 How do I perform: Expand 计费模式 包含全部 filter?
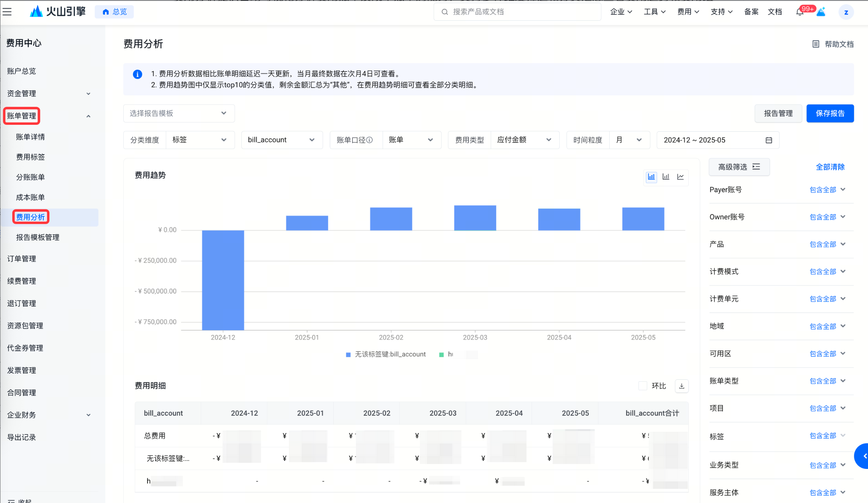tap(827, 272)
